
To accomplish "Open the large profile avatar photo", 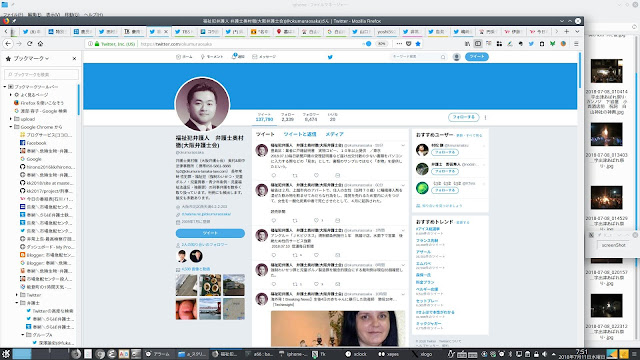I will 202,104.
